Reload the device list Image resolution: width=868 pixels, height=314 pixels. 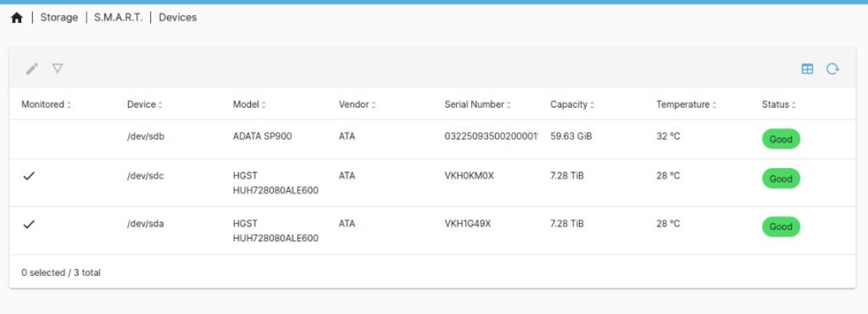coord(832,69)
